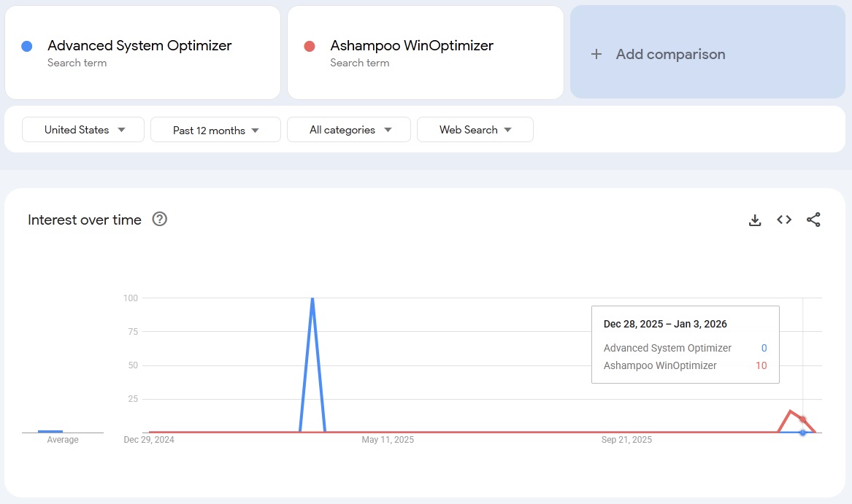Screen dimensions: 852x504
Task: Click the download CSV icon
Action: click(x=755, y=220)
